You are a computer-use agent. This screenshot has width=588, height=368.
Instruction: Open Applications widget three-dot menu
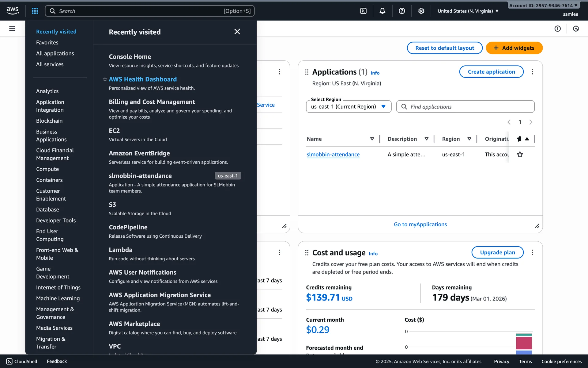pyautogui.click(x=532, y=72)
